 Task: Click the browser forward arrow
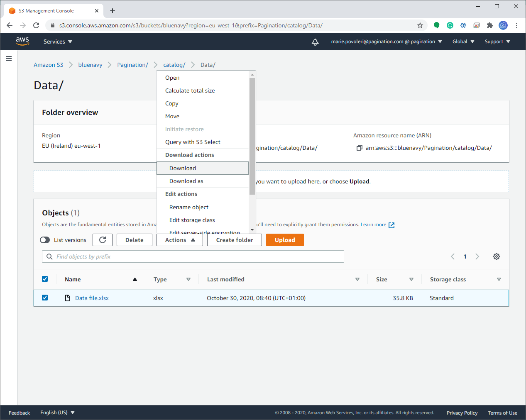[23, 25]
